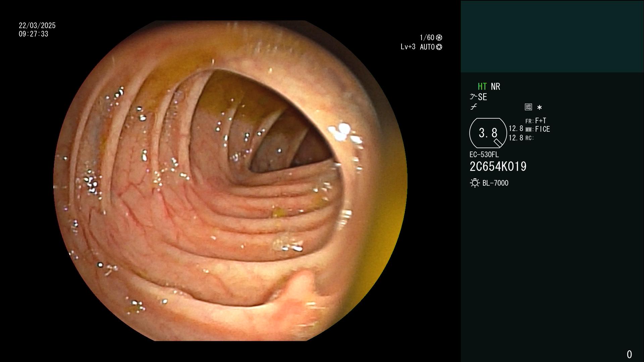Viewport: 644px width, 362px height.
Task: Click the 2C654K019 serial number
Action: 498,167
